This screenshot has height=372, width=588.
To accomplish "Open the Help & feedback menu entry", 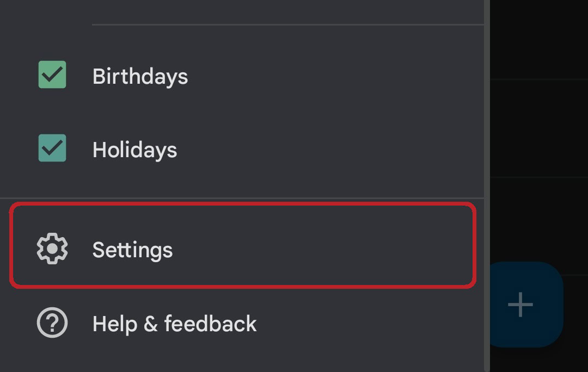I will tap(174, 324).
